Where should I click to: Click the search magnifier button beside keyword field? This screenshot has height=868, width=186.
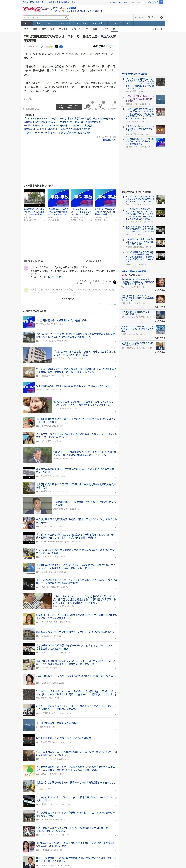click(x=66, y=18)
